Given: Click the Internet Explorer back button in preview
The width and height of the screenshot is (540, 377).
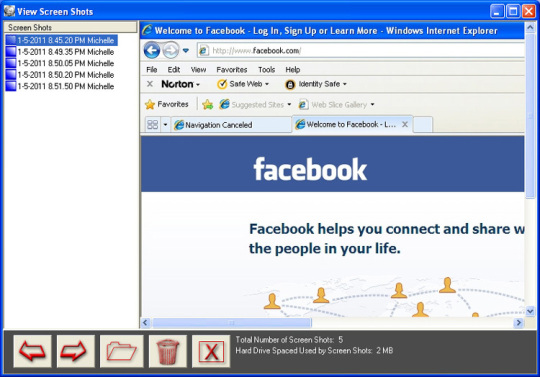Looking at the screenshot, I should (x=152, y=51).
